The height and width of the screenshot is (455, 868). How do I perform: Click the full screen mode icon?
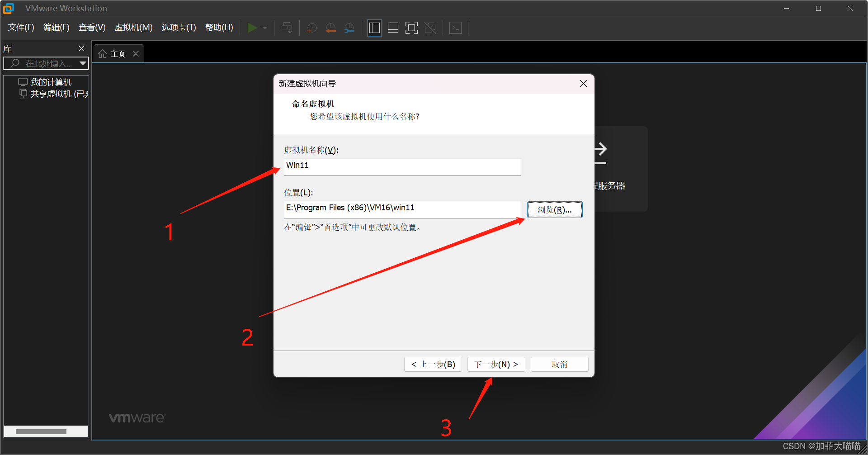pyautogui.click(x=411, y=28)
